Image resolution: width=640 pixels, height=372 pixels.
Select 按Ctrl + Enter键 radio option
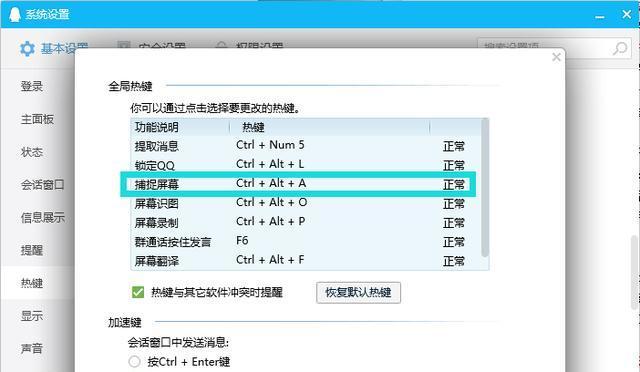(134, 361)
